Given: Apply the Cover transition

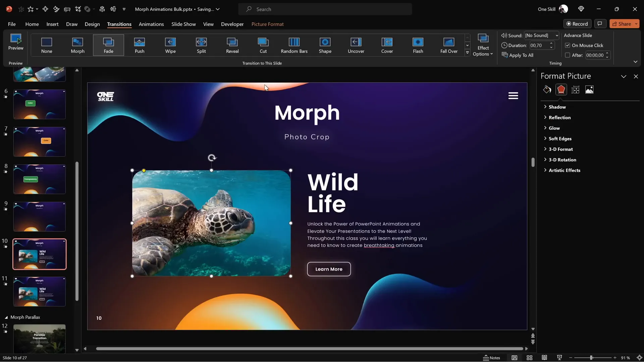Looking at the screenshot, I should coord(387,45).
